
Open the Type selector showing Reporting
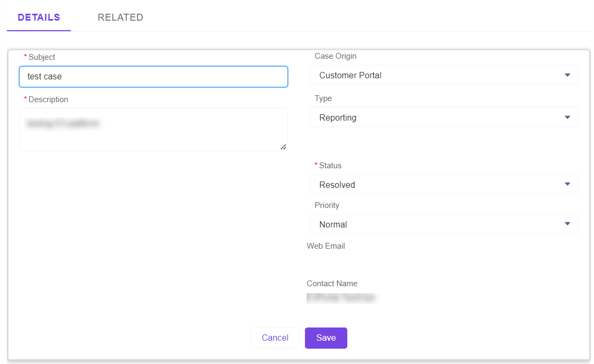coord(444,117)
